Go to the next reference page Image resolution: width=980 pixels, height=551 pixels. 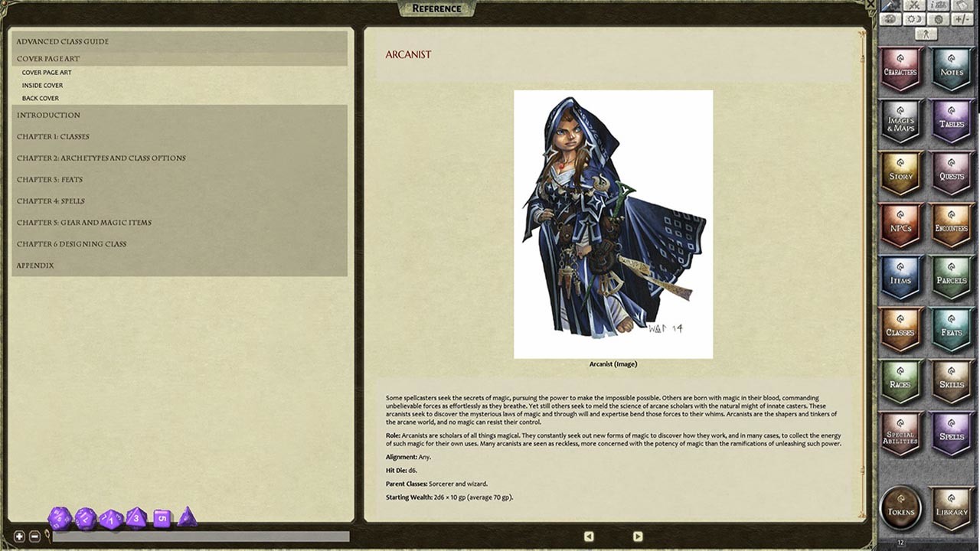(x=638, y=536)
